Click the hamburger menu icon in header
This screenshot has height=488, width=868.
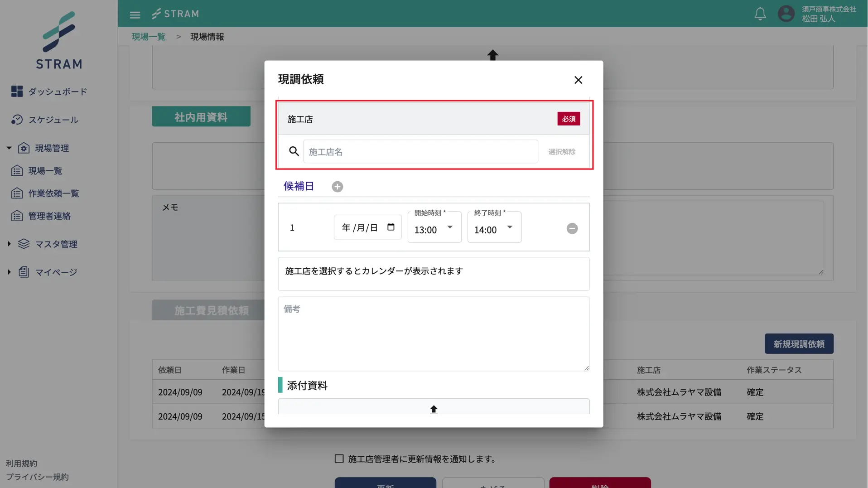tap(135, 14)
